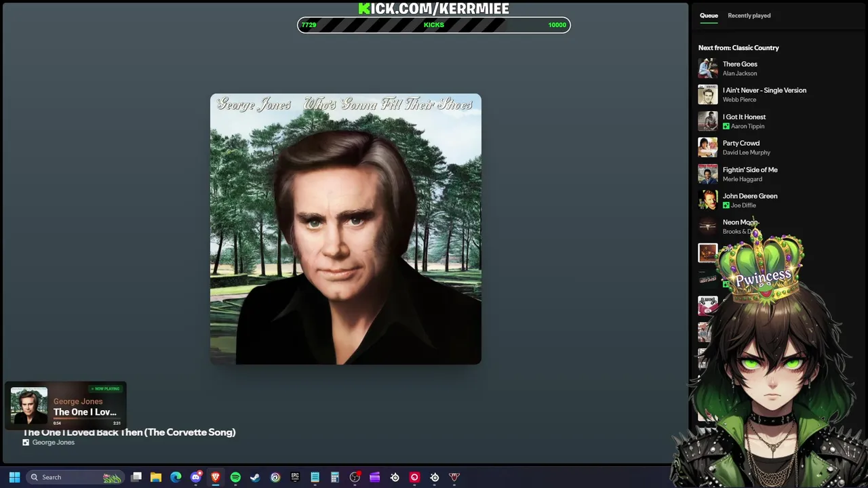Open the Notepad taskbar icon
Image resolution: width=868 pixels, height=488 pixels.
[x=315, y=477]
